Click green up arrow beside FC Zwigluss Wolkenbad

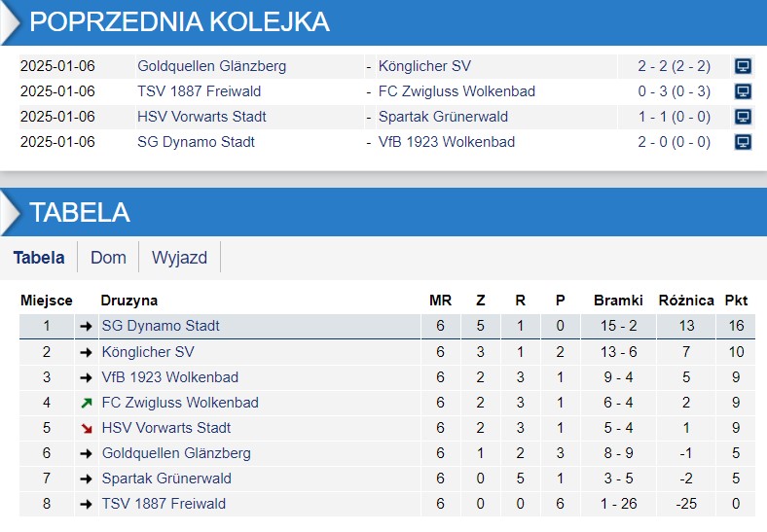[x=87, y=403]
